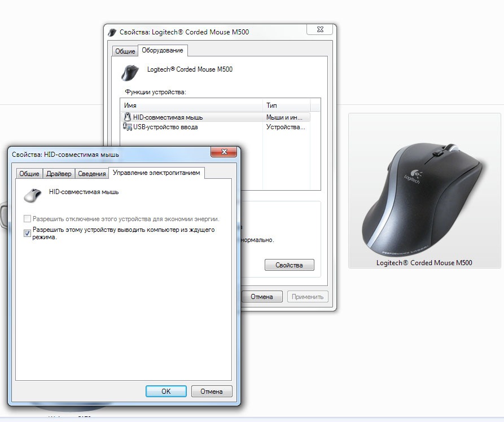This screenshot has height=422, width=504.
Task: Click the white mouse icon in HID properties dialog
Action: pos(33,195)
